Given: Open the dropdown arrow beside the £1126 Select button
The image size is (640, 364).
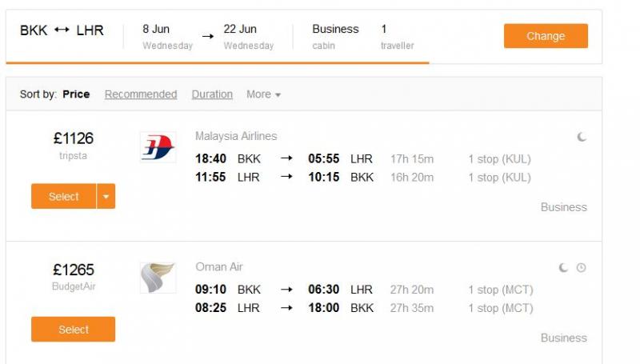Looking at the screenshot, I should (106, 196).
